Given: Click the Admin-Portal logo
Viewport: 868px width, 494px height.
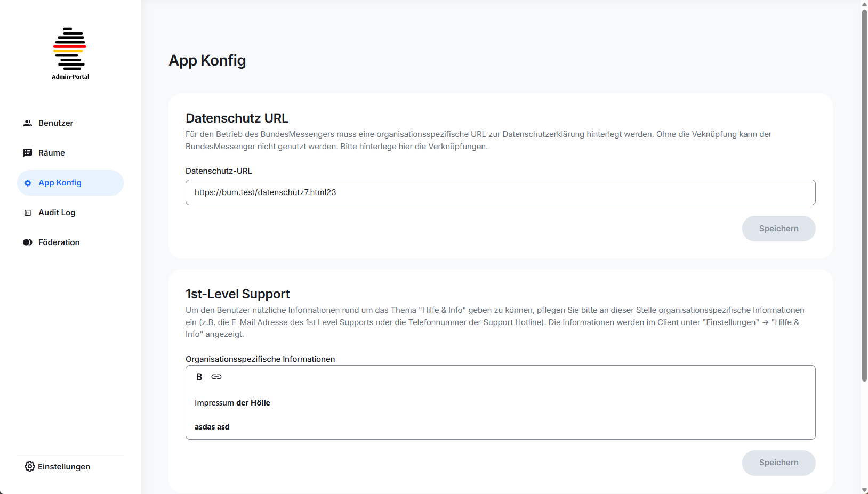Looking at the screenshot, I should (x=70, y=53).
